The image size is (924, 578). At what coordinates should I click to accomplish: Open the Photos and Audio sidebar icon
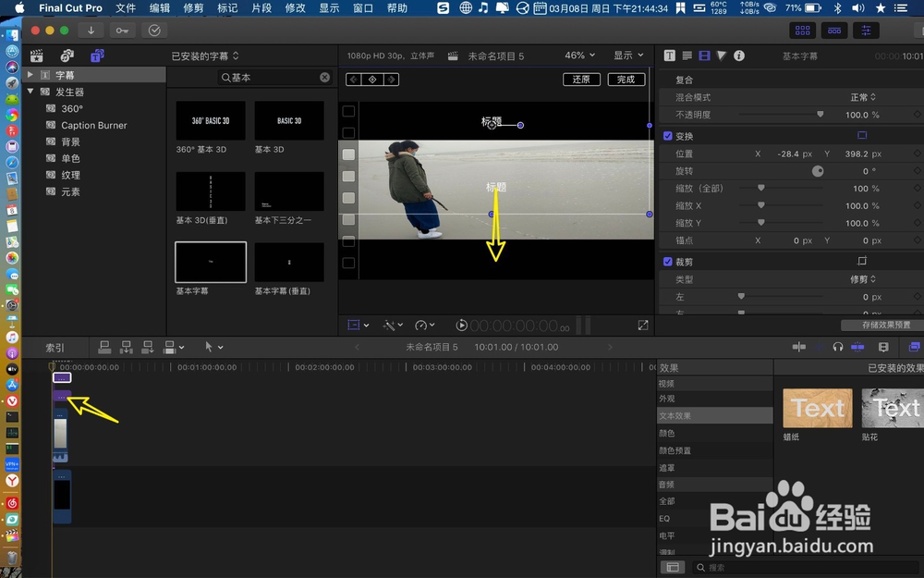(67, 56)
